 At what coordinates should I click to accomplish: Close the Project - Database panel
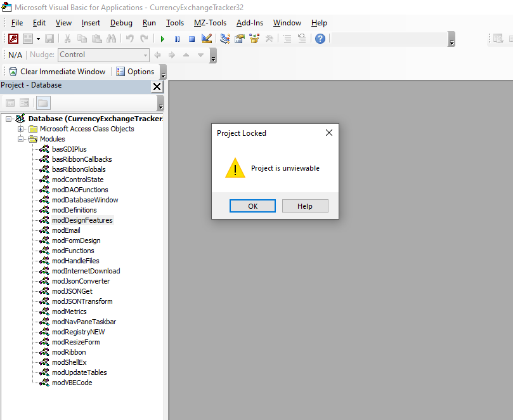(157, 87)
